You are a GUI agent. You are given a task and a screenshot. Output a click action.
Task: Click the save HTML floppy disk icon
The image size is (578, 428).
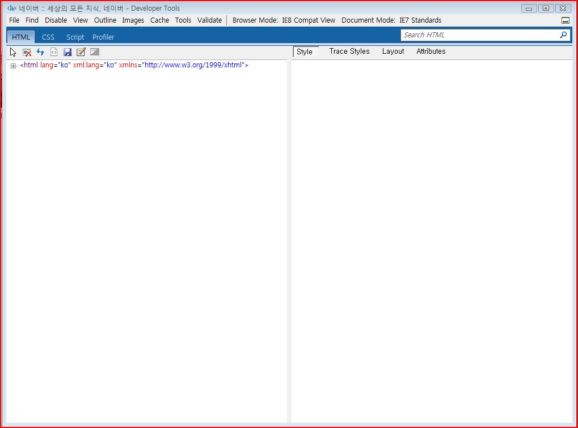coord(67,52)
